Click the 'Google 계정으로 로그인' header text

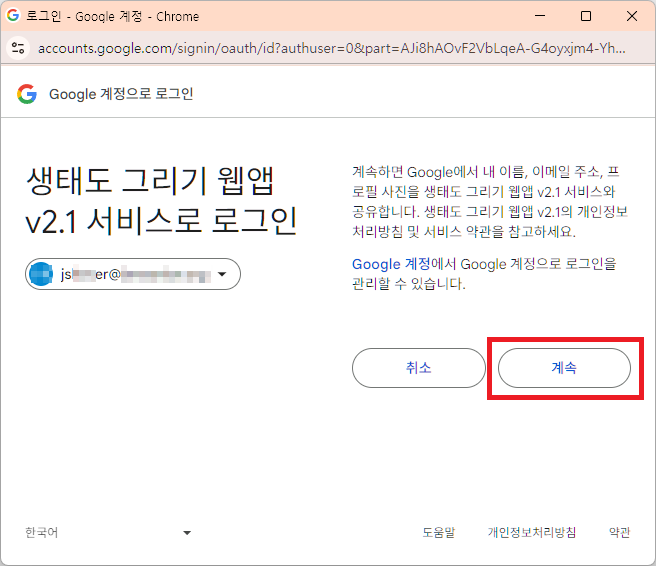[x=121, y=94]
